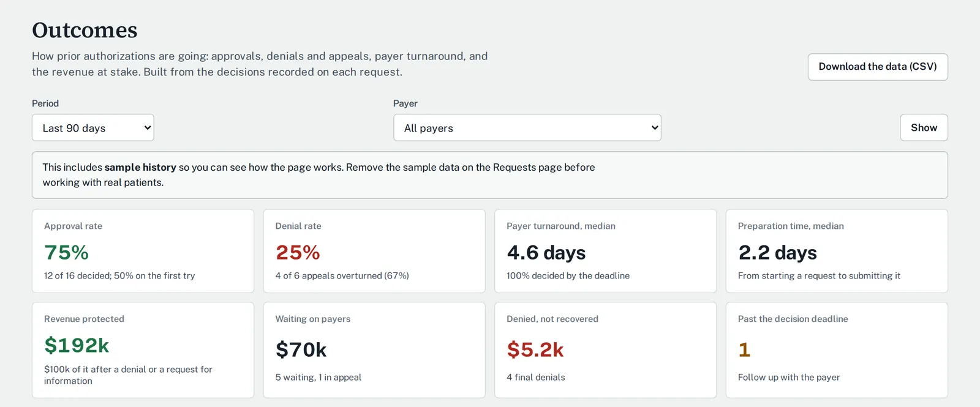Click 'Follow up with the payer' text
Viewport: 980px width, 407px height.
[x=788, y=377]
